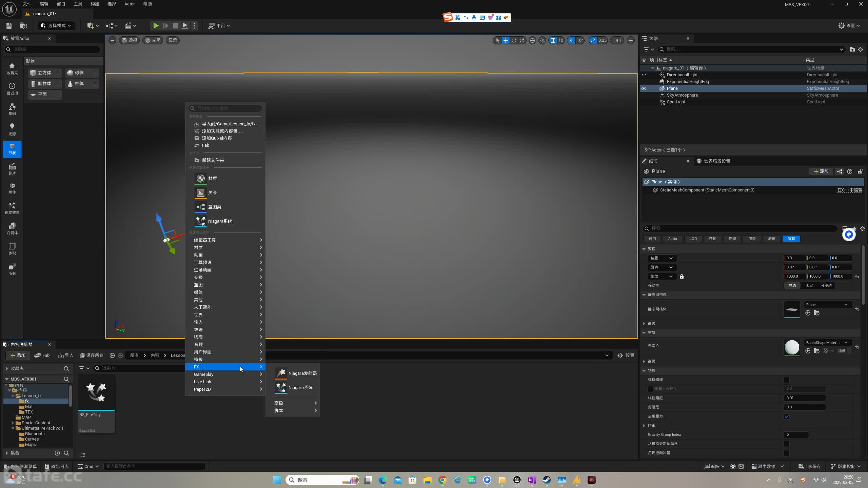Screen dimensions: 868x488
Task: Select the Geometry category icon
Action: tap(12, 228)
